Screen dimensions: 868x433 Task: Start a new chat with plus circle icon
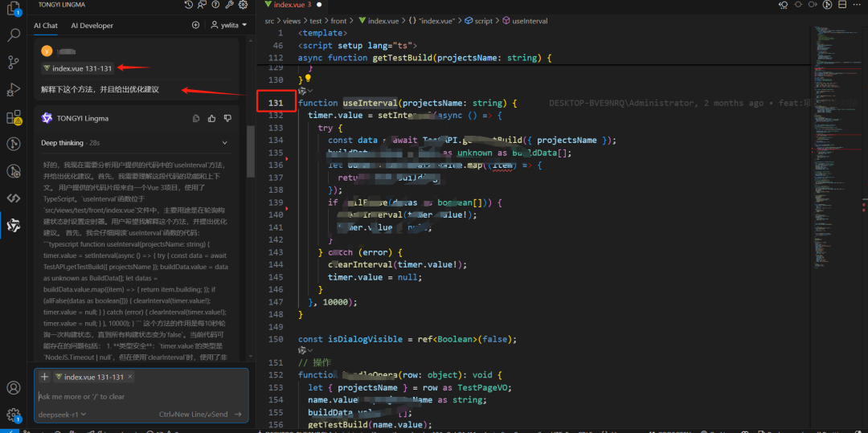(x=195, y=25)
